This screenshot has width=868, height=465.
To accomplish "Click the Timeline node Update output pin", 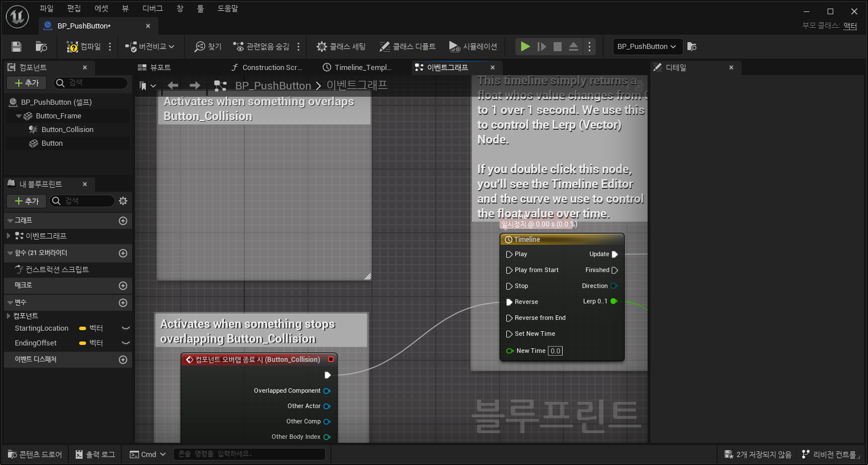I will click(x=615, y=254).
